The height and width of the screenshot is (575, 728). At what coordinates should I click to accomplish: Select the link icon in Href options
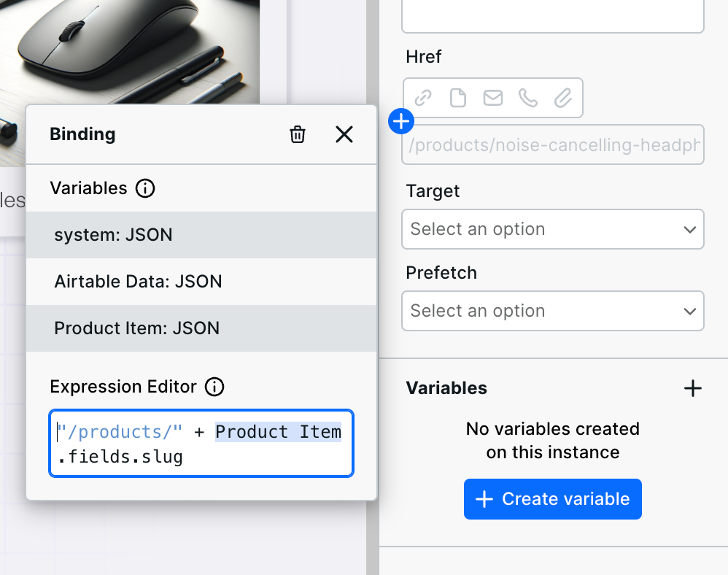pyautogui.click(x=424, y=98)
